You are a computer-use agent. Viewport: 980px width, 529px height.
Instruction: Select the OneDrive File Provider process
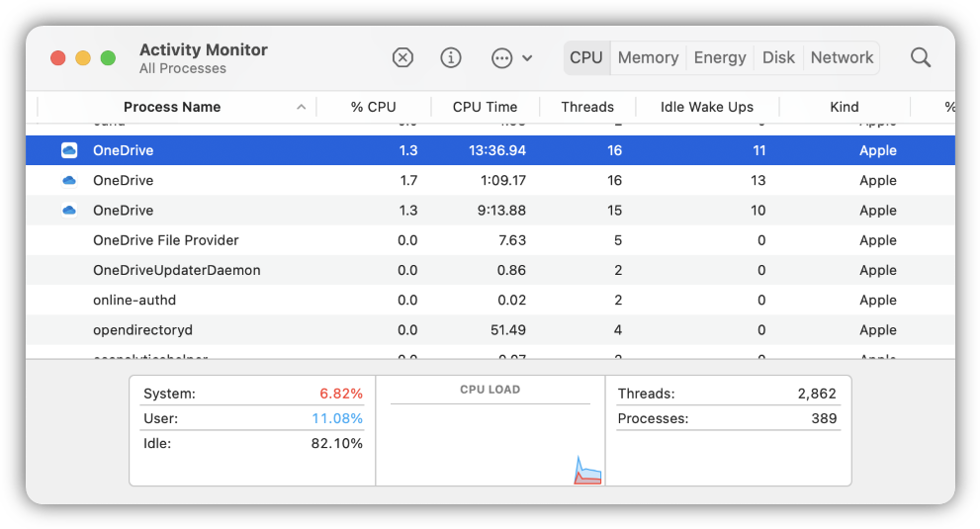(166, 240)
